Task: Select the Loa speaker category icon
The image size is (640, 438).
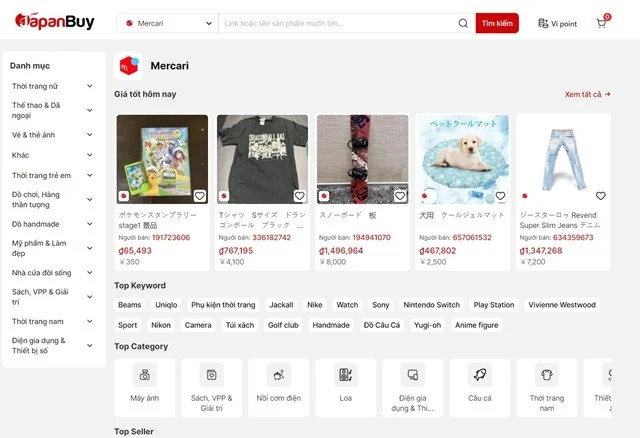Action: [x=346, y=374]
